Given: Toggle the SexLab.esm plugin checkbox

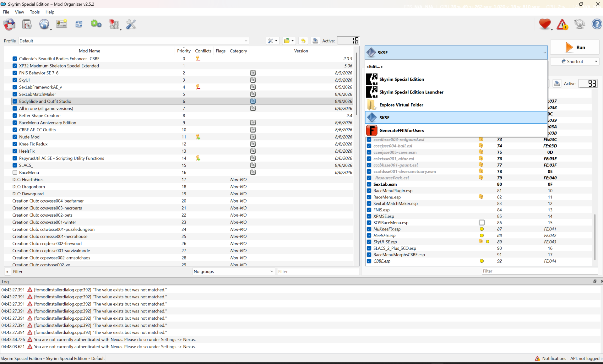Looking at the screenshot, I should coord(369,184).
